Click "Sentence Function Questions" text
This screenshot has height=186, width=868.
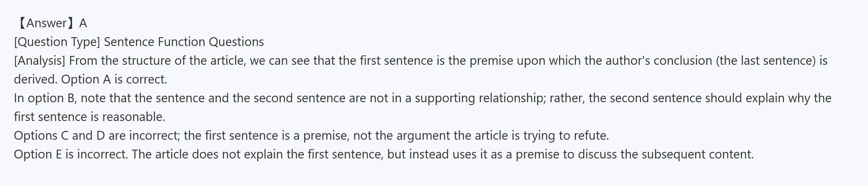click(x=184, y=42)
